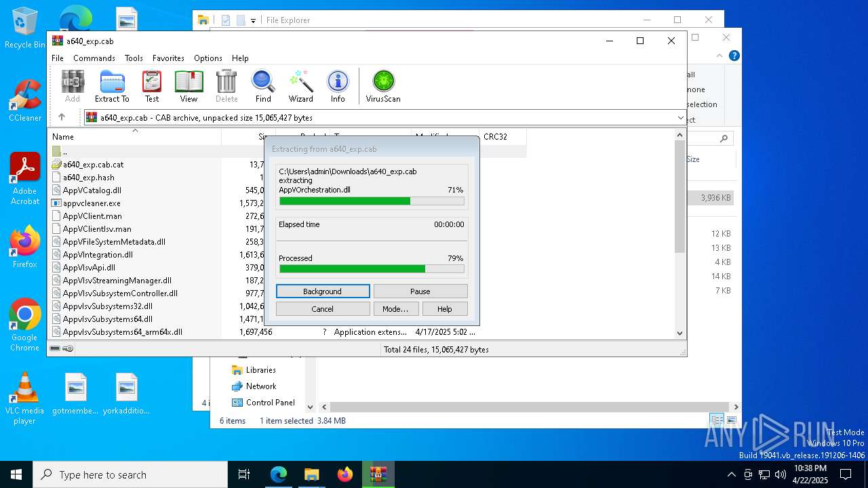The height and width of the screenshot is (488, 868).
Task: Open Firefox desktop shortcut
Action: [x=25, y=248]
